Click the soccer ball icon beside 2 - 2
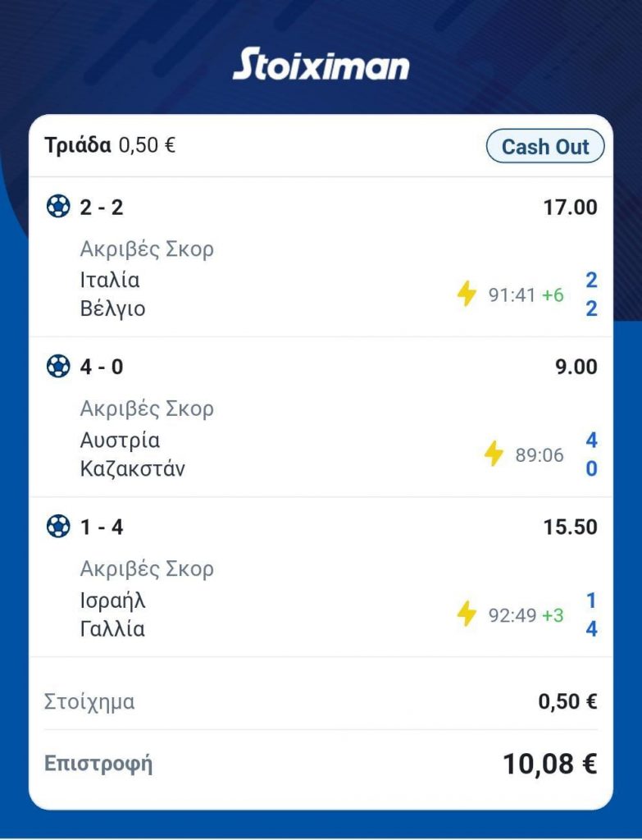 [58, 208]
